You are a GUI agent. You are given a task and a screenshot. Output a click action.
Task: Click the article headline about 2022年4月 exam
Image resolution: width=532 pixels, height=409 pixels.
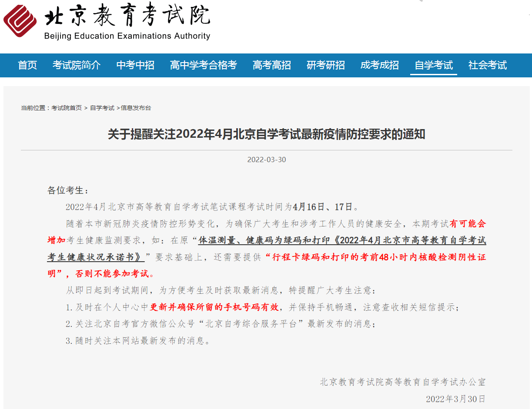coord(266,134)
